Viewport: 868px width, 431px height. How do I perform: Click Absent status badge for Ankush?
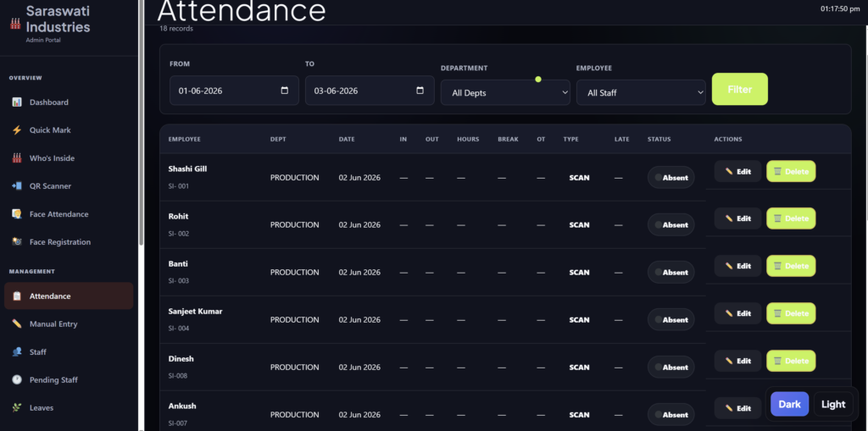point(671,415)
